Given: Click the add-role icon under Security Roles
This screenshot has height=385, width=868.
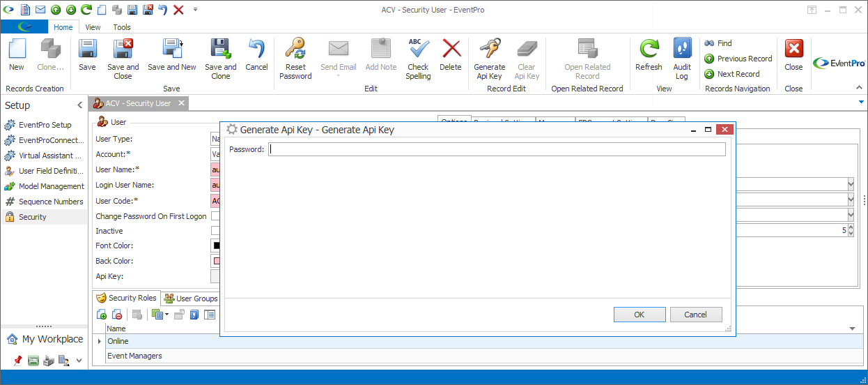Looking at the screenshot, I should tap(102, 315).
